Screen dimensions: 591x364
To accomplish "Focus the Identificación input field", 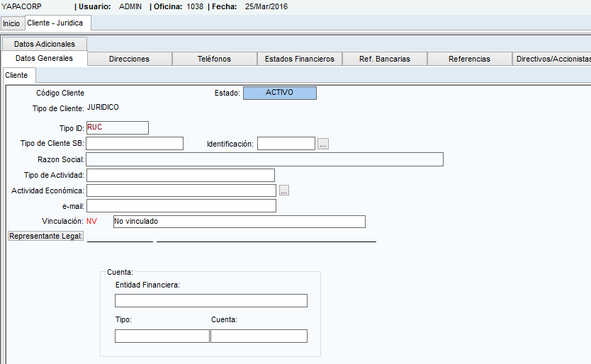I will click(286, 144).
